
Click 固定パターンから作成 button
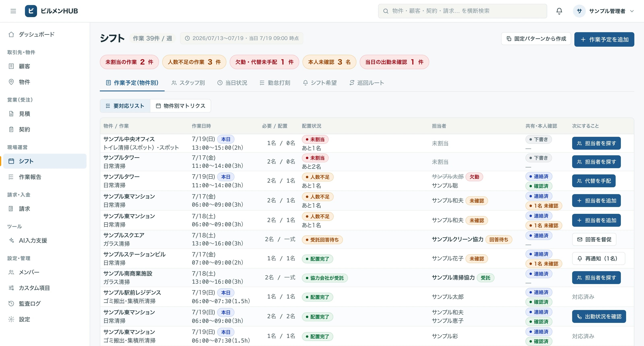click(536, 39)
